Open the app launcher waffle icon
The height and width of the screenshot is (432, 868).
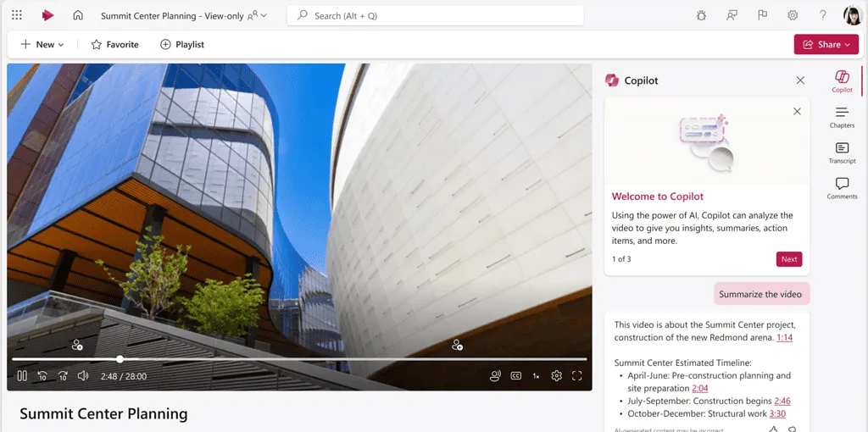point(17,15)
